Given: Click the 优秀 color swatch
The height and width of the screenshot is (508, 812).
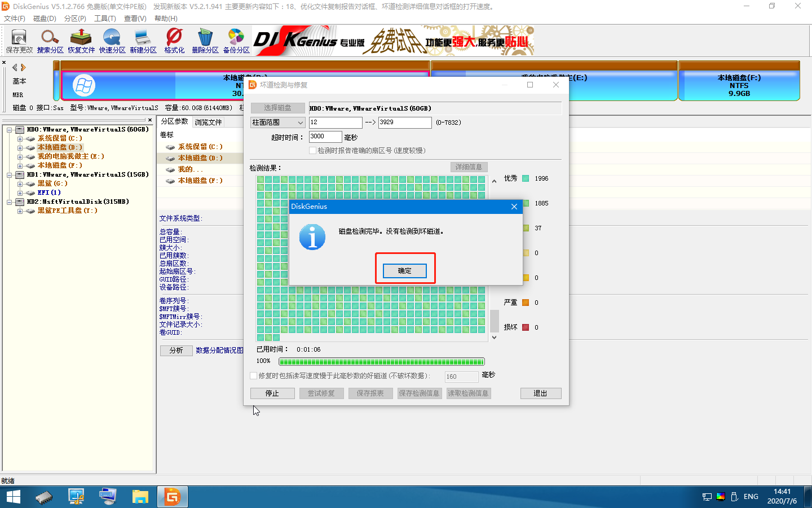Looking at the screenshot, I should pyautogui.click(x=526, y=178).
